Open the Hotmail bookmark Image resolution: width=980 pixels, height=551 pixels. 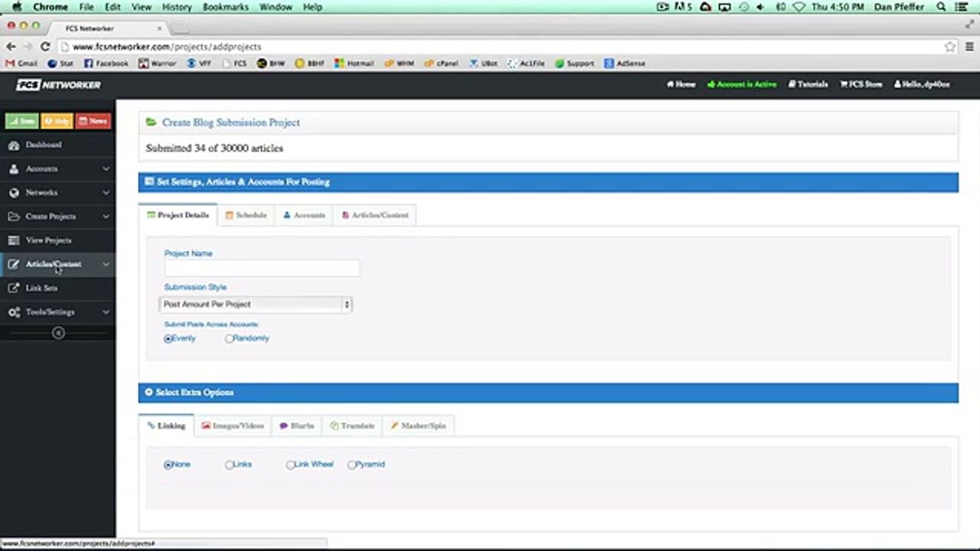tap(354, 64)
